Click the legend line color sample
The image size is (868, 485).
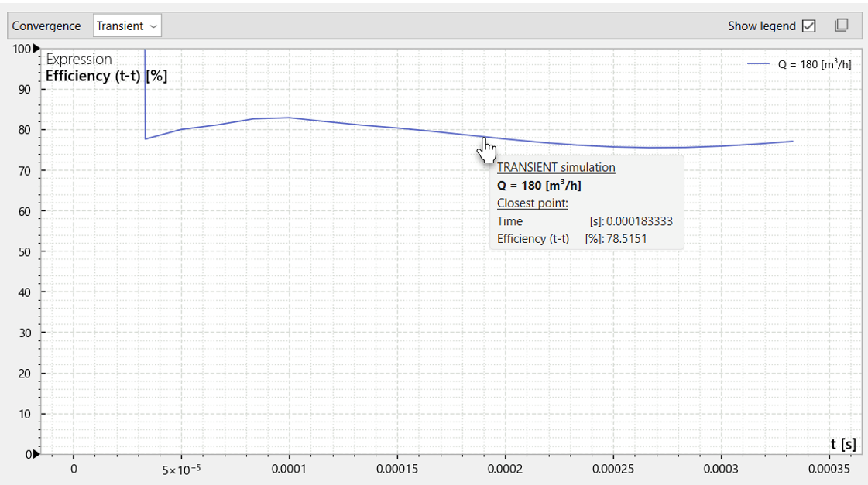click(x=758, y=63)
